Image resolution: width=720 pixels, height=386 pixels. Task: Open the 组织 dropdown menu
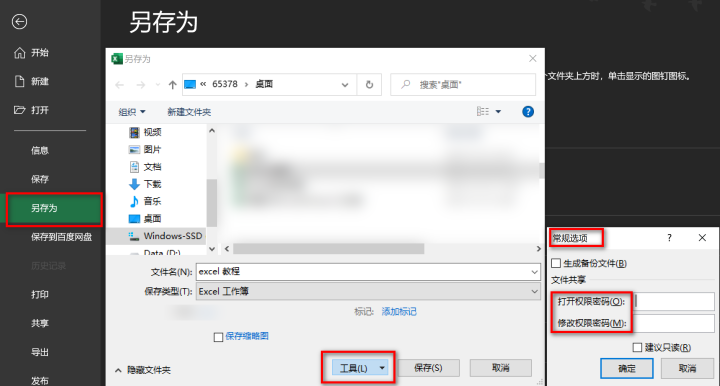point(132,112)
